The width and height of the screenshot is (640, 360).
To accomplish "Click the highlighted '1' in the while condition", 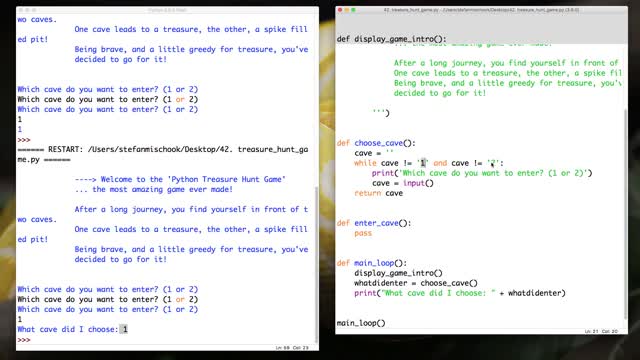I will [x=423, y=163].
